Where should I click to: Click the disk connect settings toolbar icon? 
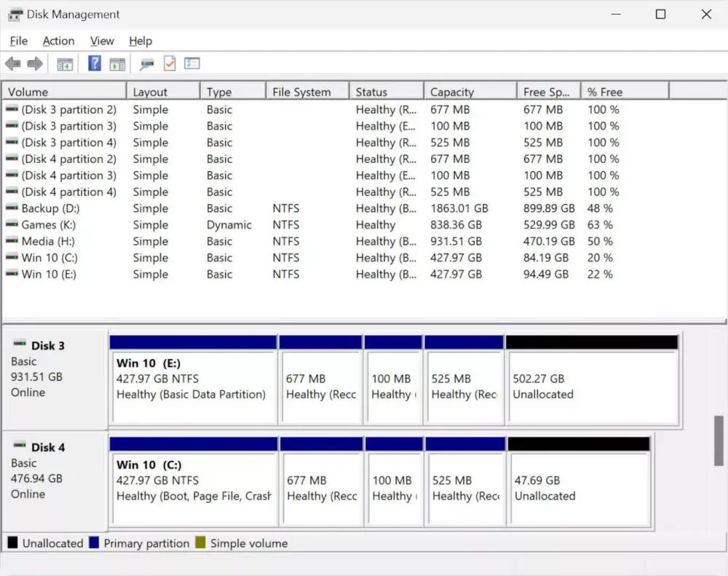point(146,64)
